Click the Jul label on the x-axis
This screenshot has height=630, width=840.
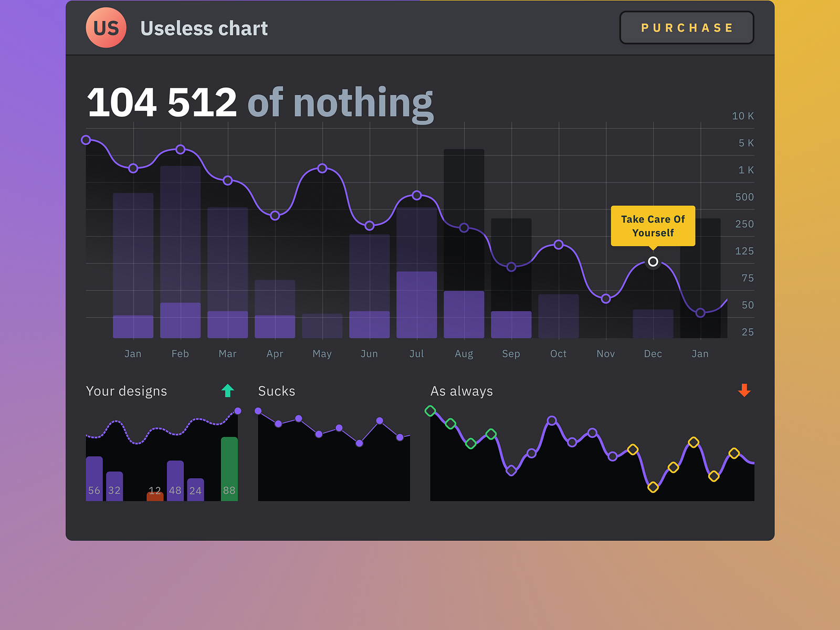click(416, 353)
